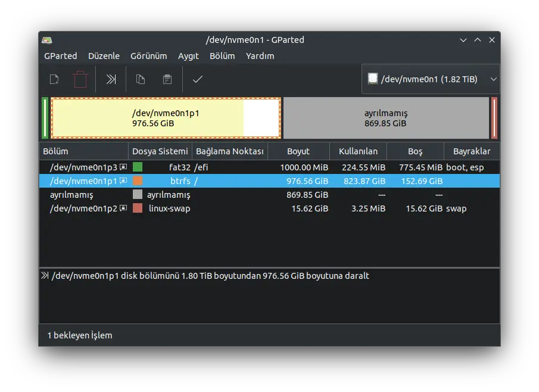The width and height of the screenshot is (539, 392).
Task: Click the 1000.00 MiB size cell
Action: pos(304,167)
